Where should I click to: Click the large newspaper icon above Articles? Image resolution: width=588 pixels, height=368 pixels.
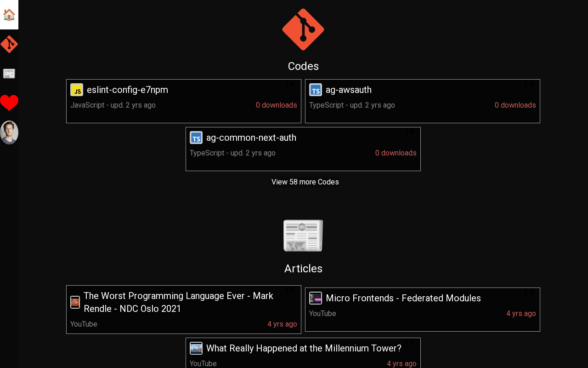point(303,236)
